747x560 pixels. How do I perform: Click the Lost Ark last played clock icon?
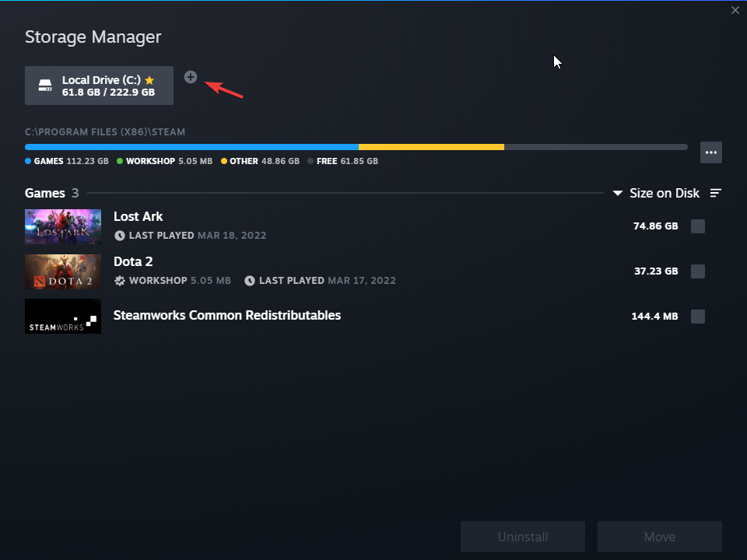[x=120, y=235]
